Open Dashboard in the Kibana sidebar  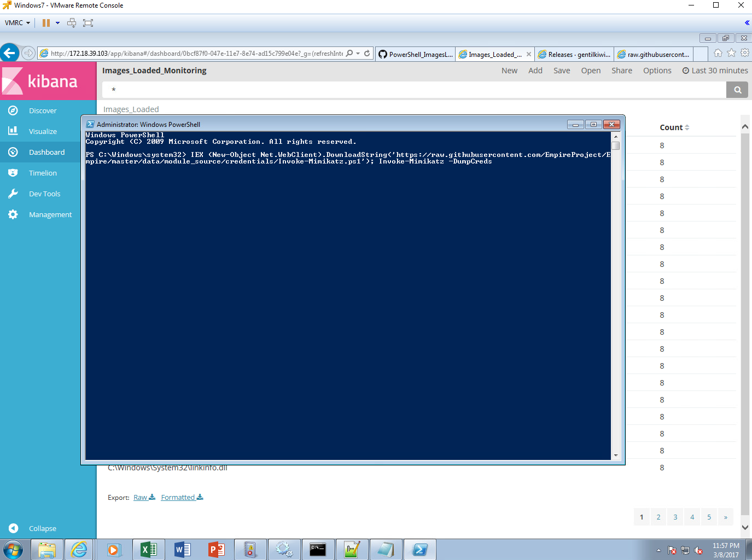pyautogui.click(x=46, y=152)
